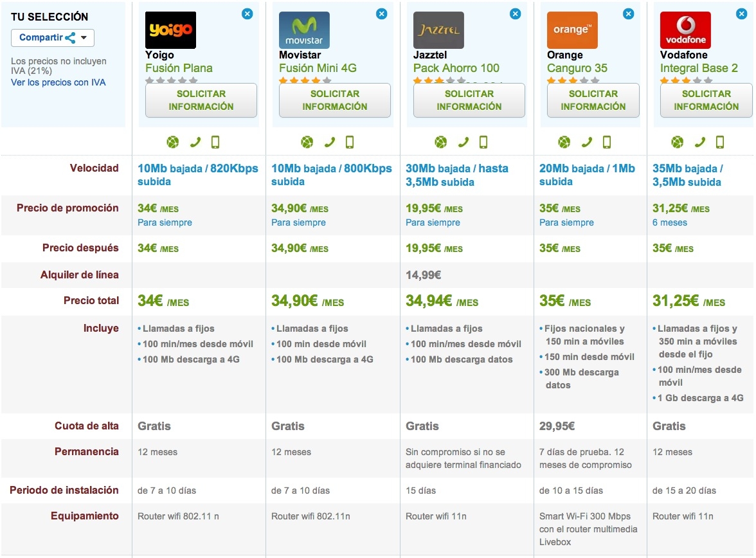This screenshot has height=558, width=756.
Task: Click Yoigo's mobile device icon
Action: pos(215,142)
